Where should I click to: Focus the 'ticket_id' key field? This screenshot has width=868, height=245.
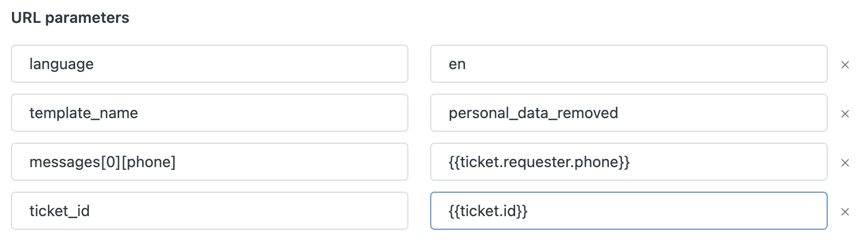point(210,211)
